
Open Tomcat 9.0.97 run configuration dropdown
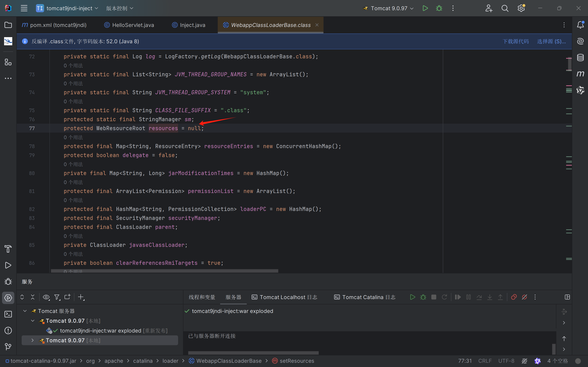[389, 8]
